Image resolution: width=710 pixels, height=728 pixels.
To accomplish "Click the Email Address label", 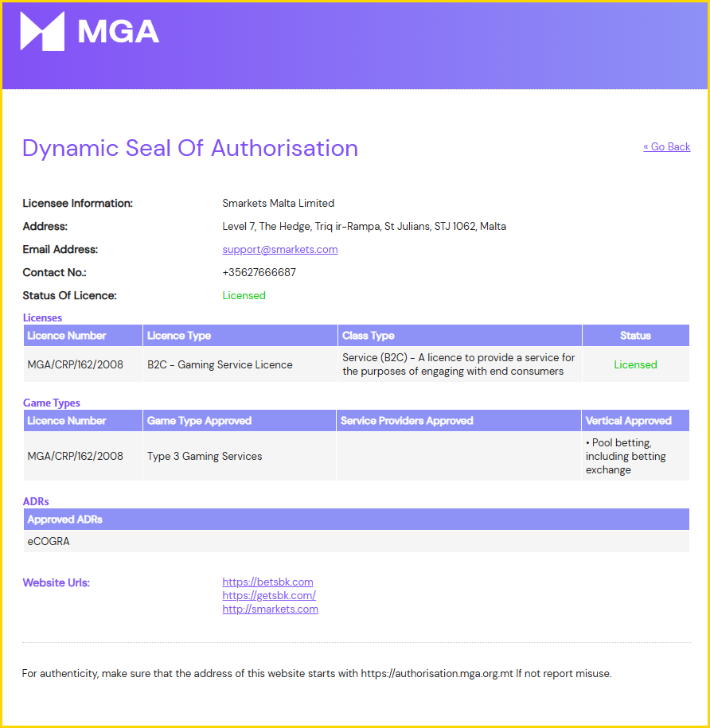I will tap(60, 249).
